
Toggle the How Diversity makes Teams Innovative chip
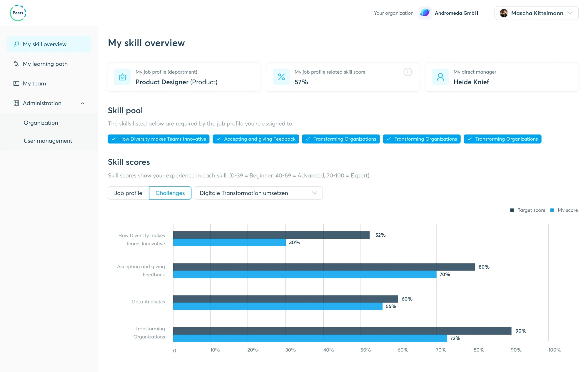pyautogui.click(x=158, y=139)
